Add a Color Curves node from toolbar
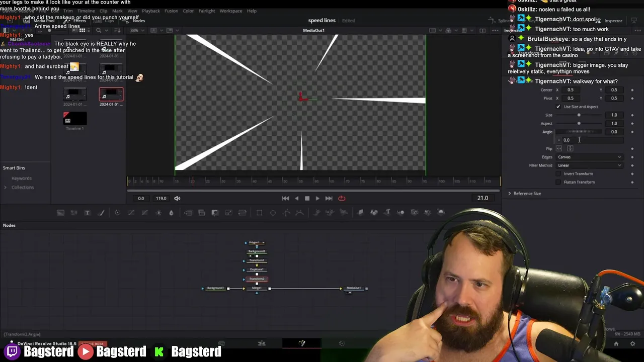This screenshot has height=362, width=644. click(131, 213)
